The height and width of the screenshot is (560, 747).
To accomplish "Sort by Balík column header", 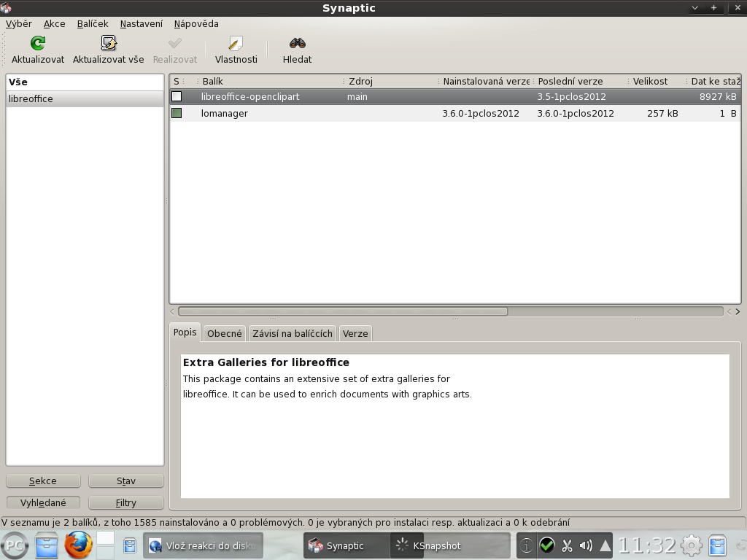I will click(270, 82).
